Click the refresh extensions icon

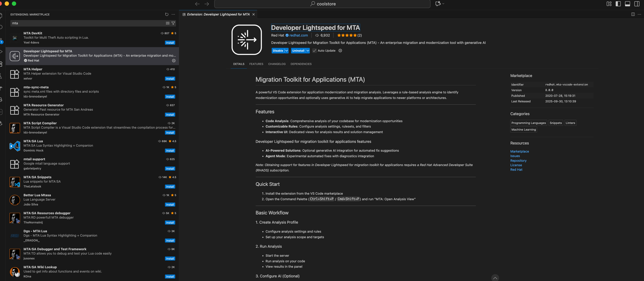point(167,15)
